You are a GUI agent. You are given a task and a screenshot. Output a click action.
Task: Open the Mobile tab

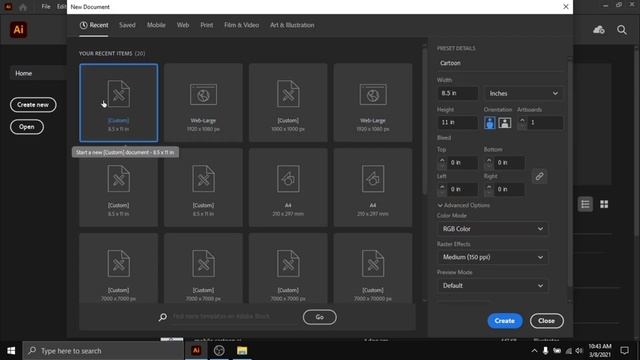click(156, 25)
